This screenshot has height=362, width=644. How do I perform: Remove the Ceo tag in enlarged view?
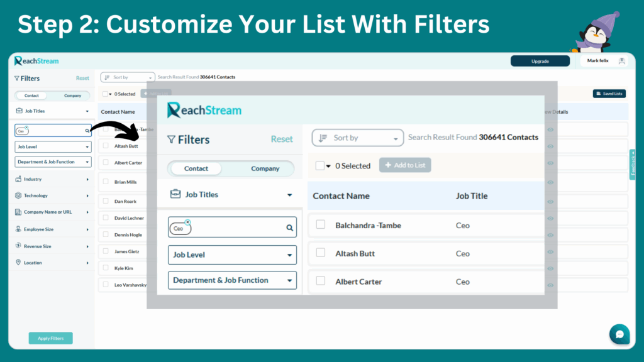(x=187, y=222)
